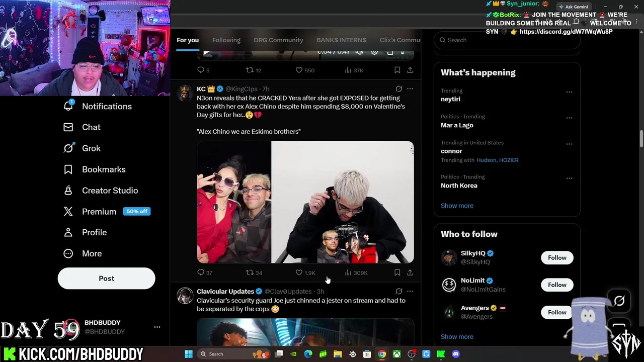Show more accounts to follow

pyautogui.click(x=457, y=337)
